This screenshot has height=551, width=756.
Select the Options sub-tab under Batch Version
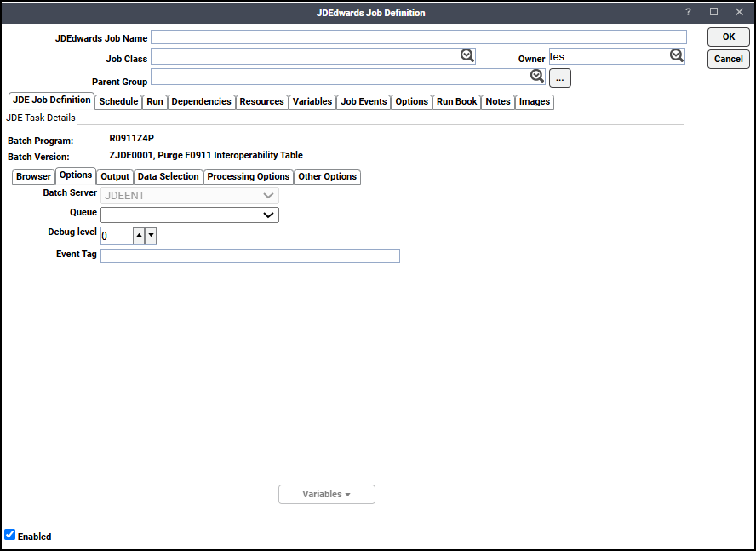(76, 175)
